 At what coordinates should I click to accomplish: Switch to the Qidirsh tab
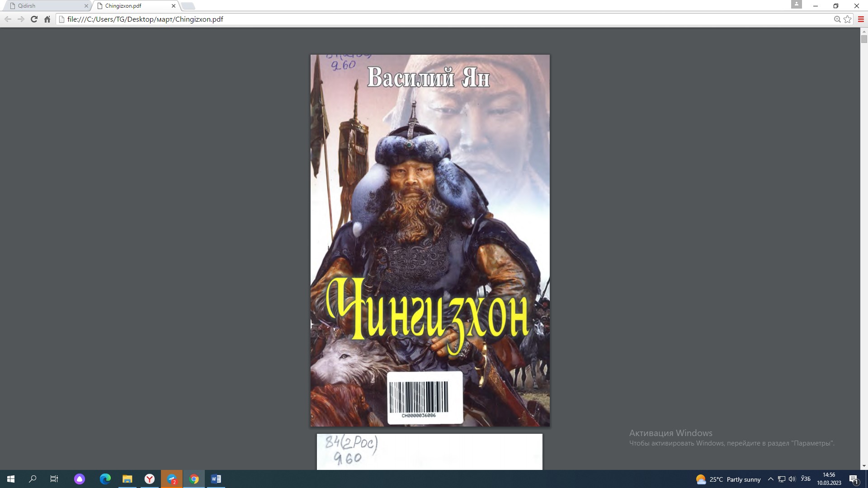tap(45, 6)
